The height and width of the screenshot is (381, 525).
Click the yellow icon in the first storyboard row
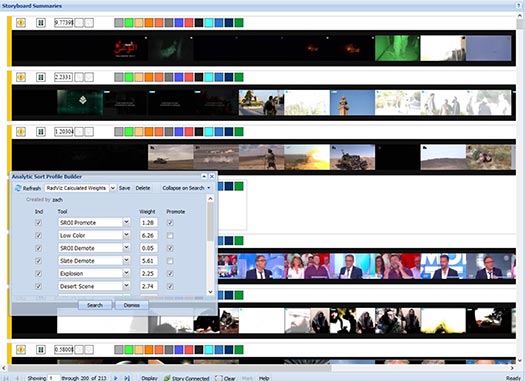click(21, 23)
